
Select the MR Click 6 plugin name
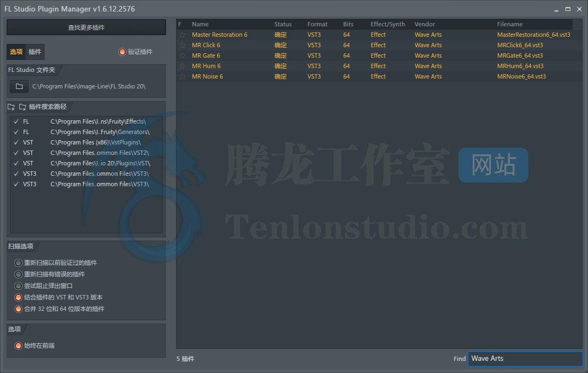point(206,45)
